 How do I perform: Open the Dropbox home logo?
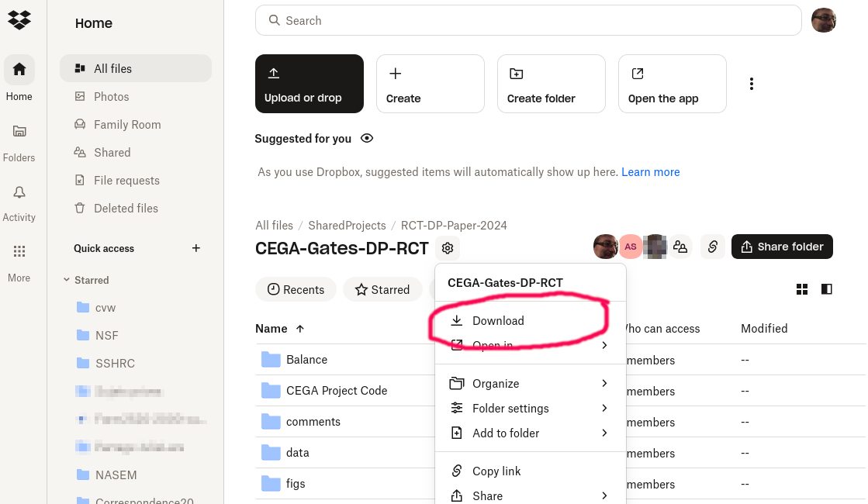pos(19,19)
